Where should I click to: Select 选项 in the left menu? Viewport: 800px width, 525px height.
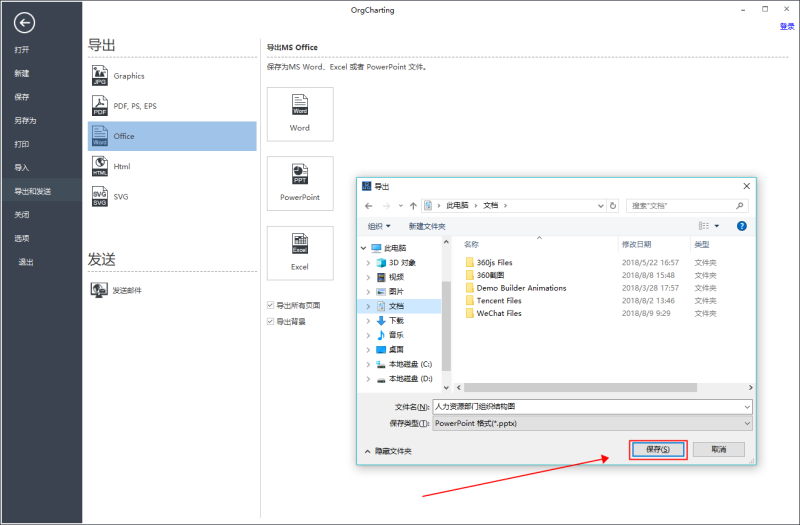(x=22, y=238)
